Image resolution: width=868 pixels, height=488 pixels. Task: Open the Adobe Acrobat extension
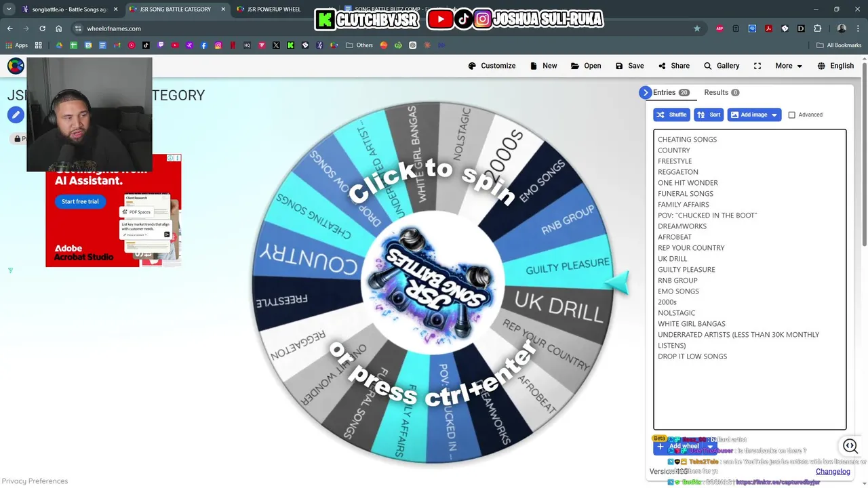pos(768,28)
